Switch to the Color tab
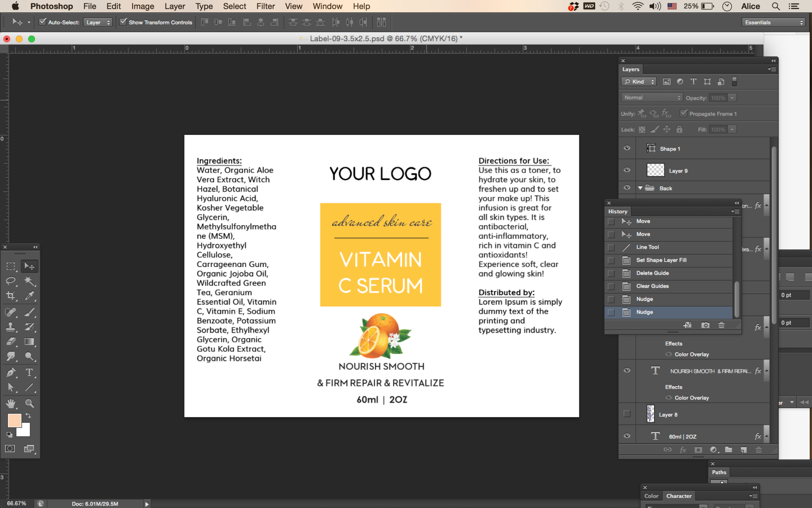The image size is (812, 508). [651, 496]
